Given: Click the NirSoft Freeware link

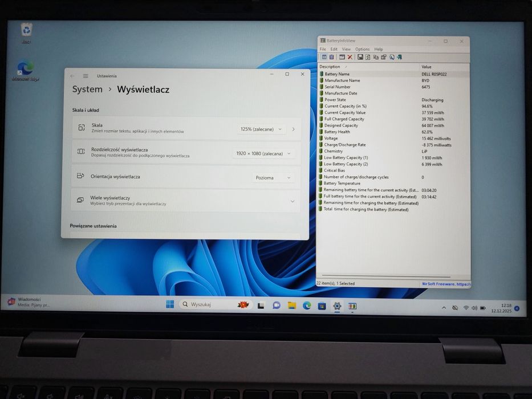Looking at the screenshot, I should pyautogui.click(x=446, y=284).
